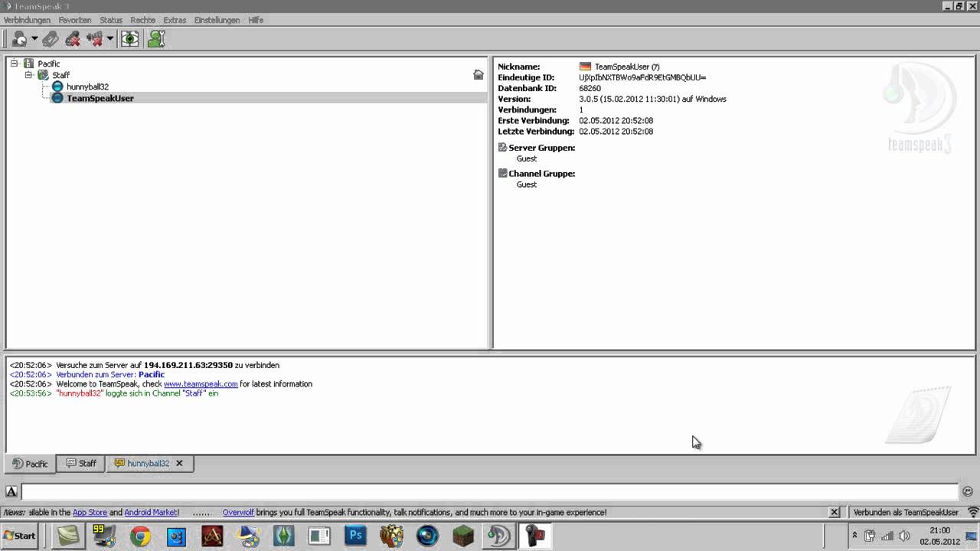Image resolution: width=980 pixels, height=551 pixels.
Task: Switch to the Staff chat tab
Action: click(x=81, y=464)
